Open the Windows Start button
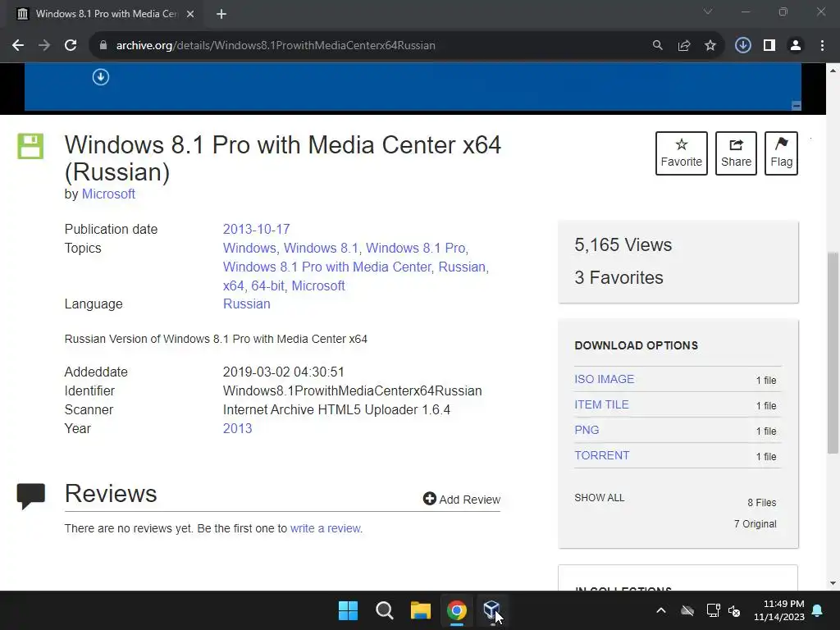Viewport: 840px width, 630px height. click(348, 610)
